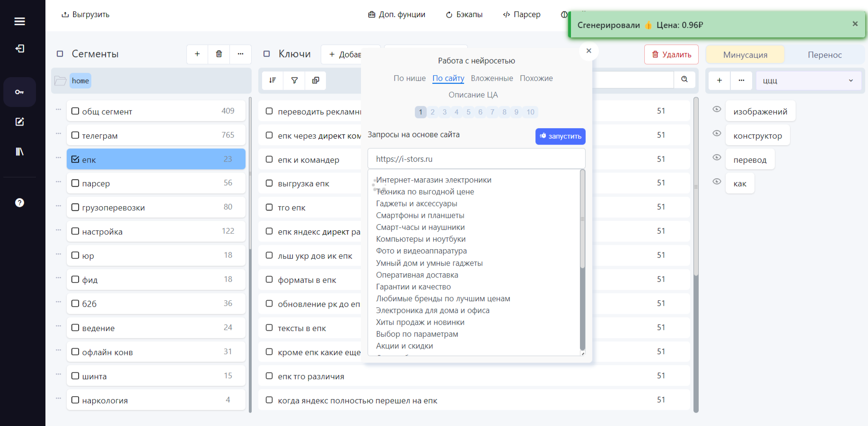Click the logout icon in sidebar
This screenshot has height=426, width=868.
(x=19, y=49)
